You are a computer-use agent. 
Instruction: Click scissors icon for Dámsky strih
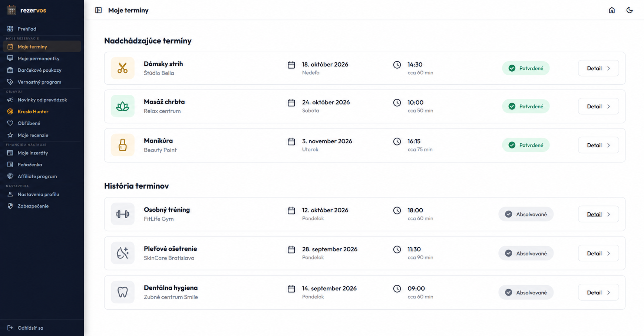122,68
